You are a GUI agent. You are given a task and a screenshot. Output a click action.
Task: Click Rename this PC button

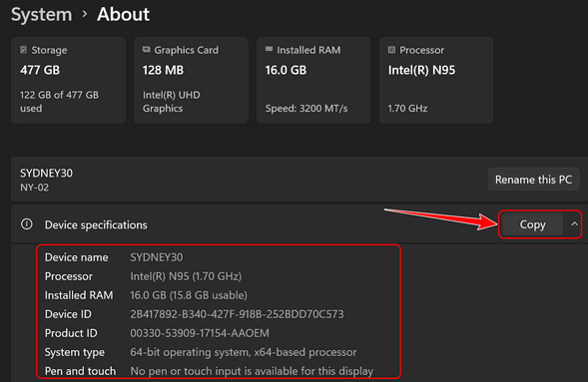tap(533, 180)
